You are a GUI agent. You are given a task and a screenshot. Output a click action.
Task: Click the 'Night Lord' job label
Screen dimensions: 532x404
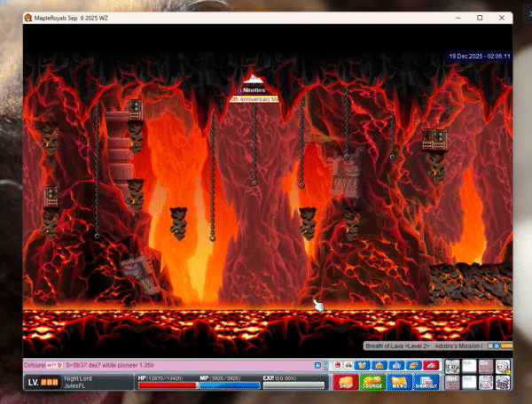click(78, 378)
